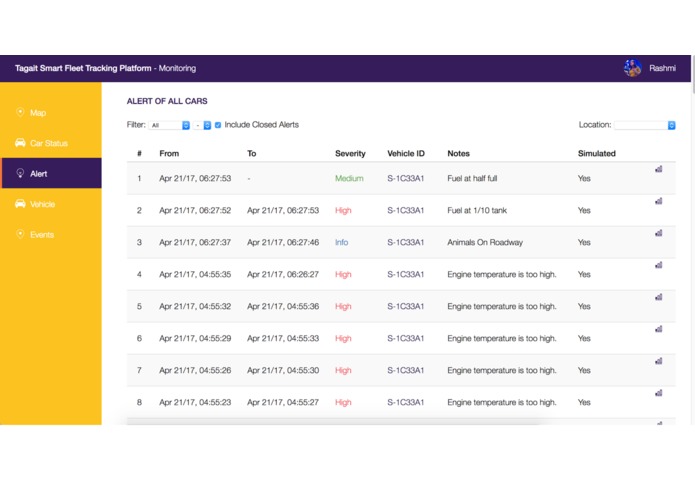Click 'Apr 21/17, 04:55:23' From cell
This screenshot has height=494, width=695.
click(x=195, y=402)
